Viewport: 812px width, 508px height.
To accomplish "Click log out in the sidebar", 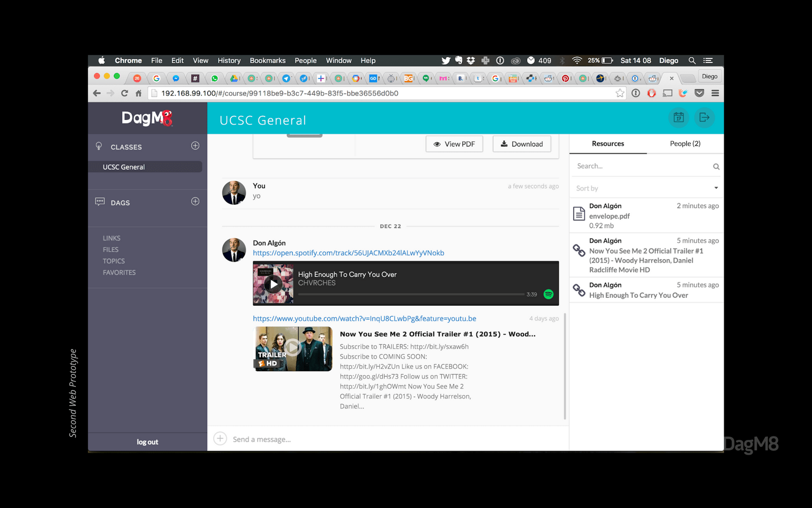I will pyautogui.click(x=147, y=442).
